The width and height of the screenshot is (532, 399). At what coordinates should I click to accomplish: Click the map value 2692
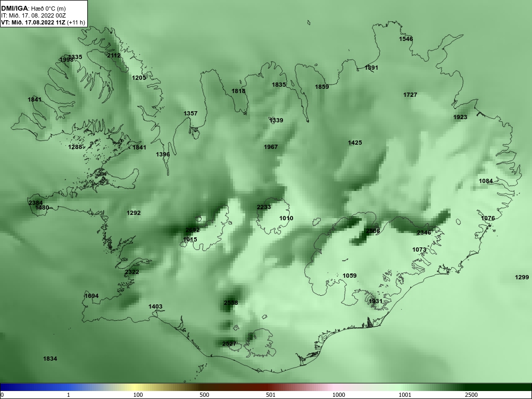(x=193, y=230)
